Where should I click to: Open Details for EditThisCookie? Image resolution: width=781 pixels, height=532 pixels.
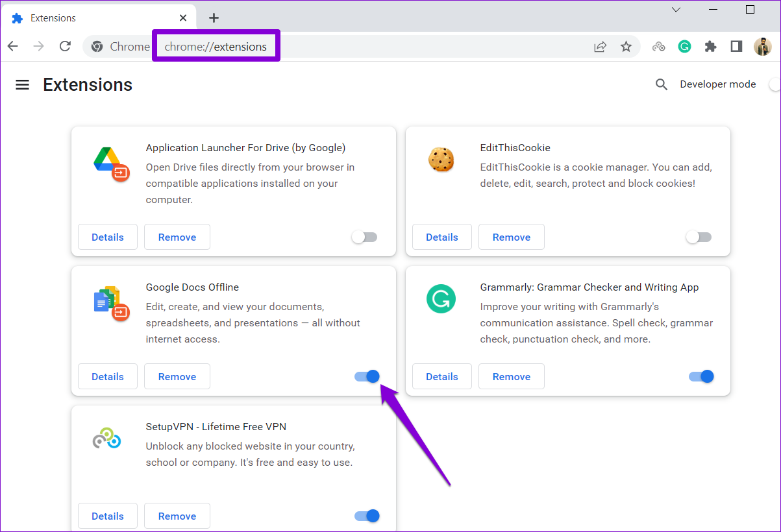click(442, 237)
